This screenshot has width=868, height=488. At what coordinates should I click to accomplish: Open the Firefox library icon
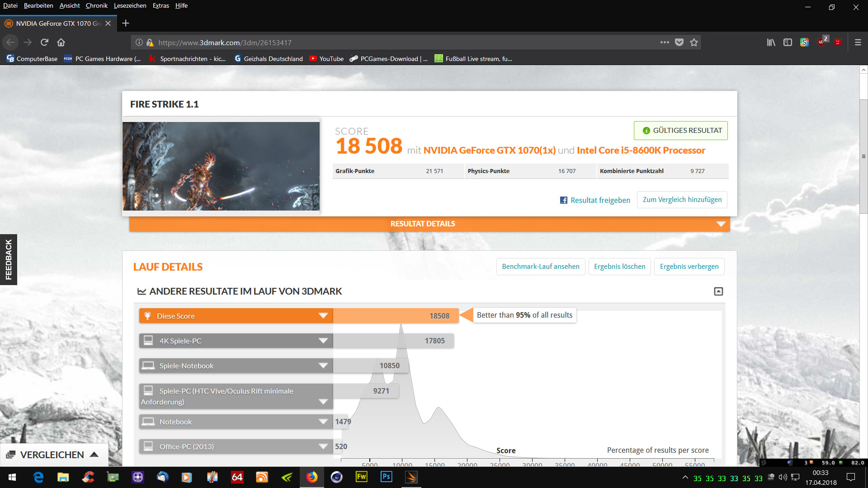click(771, 42)
